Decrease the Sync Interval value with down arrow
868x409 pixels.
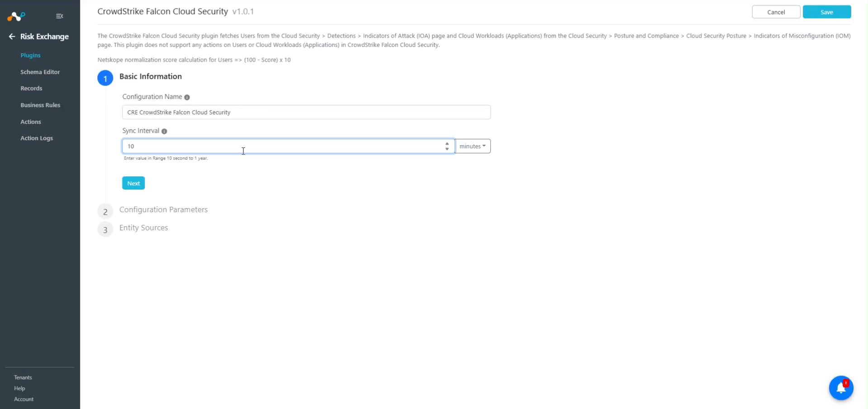click(447, 149)
